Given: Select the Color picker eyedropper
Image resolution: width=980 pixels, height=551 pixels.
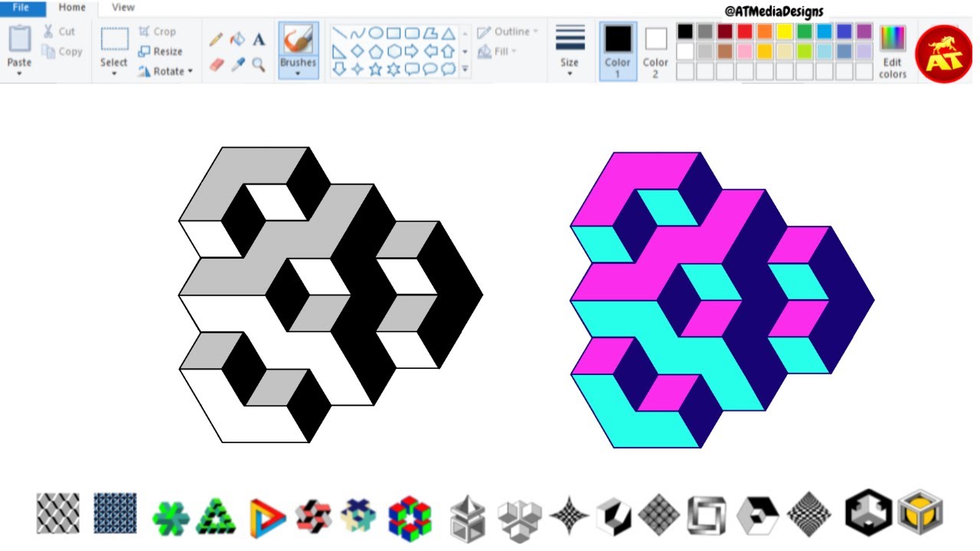Looking at the screenshot, I should tap(238, 65).
